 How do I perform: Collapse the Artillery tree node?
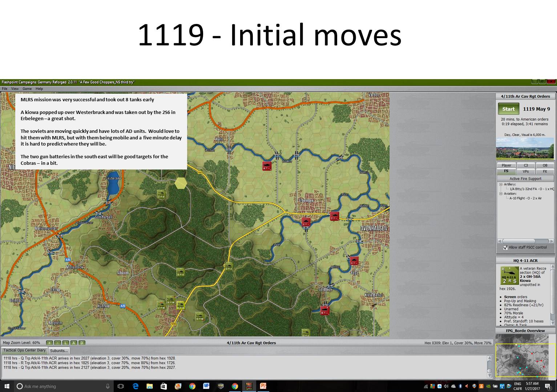[x=501, y=184]
